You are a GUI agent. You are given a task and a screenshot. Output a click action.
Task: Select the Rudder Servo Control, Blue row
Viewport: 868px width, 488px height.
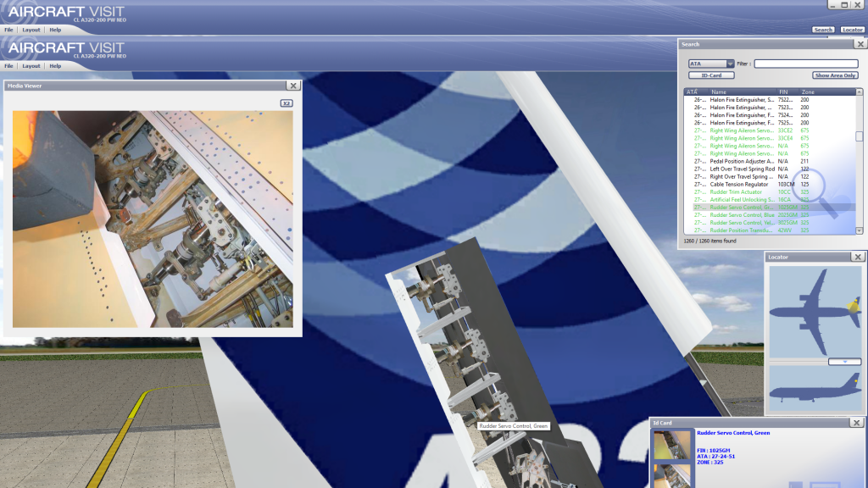[x=771, y=215]
